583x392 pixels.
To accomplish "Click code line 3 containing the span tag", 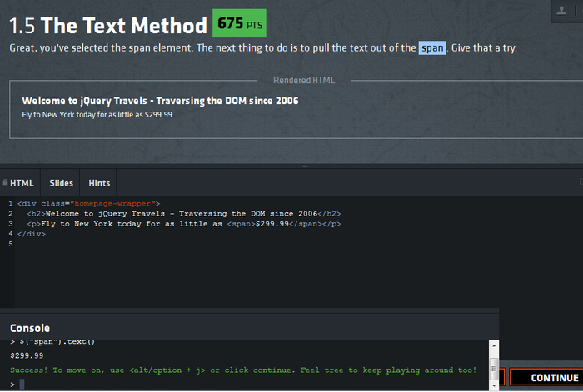I will point(184,224).
